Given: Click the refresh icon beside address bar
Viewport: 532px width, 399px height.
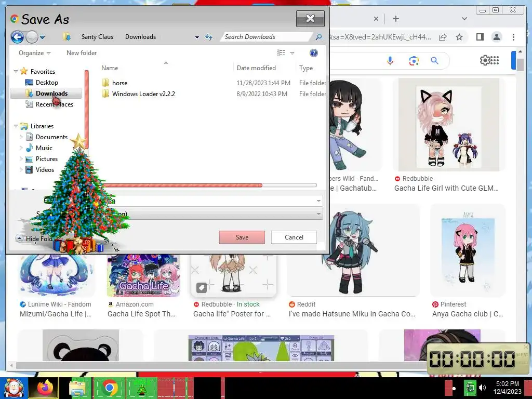Looking at the screenshot, I should click(x=209, y=37).
